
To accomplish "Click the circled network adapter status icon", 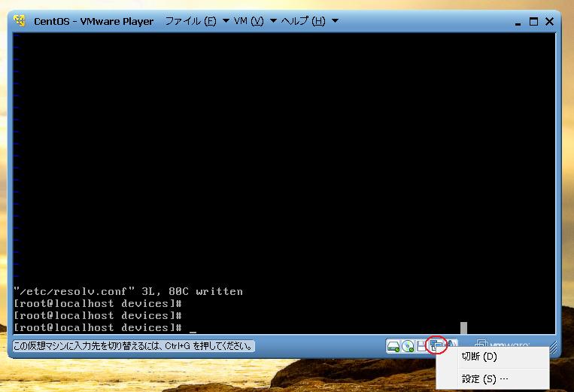I will (x=436, y=346).
